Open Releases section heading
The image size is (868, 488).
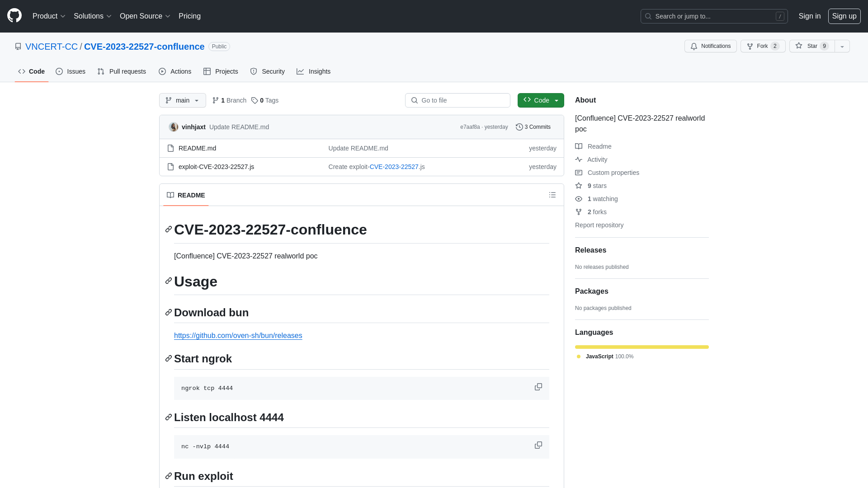pyautogui.click(x=590, y=250)
